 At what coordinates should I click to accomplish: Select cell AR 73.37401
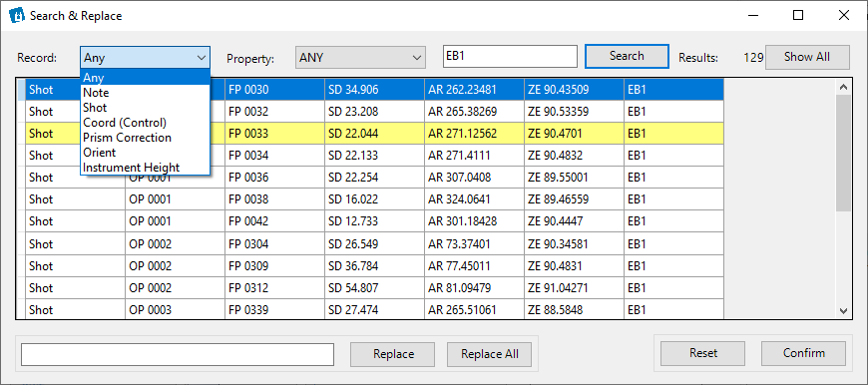tap(475, 243)
